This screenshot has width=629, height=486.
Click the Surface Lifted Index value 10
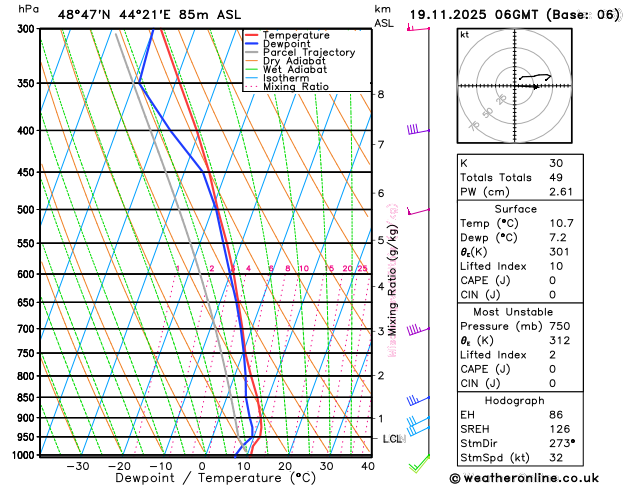click(556, 266)
